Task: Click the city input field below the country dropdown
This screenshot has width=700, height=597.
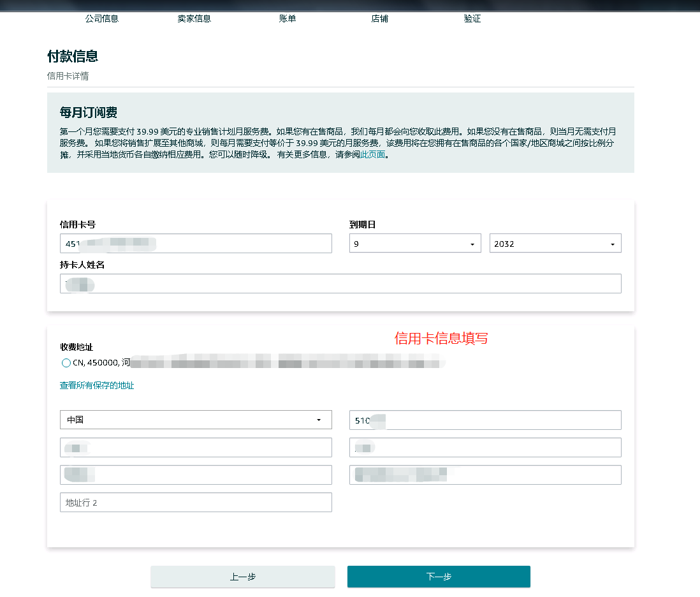Action: coord(196,447)
